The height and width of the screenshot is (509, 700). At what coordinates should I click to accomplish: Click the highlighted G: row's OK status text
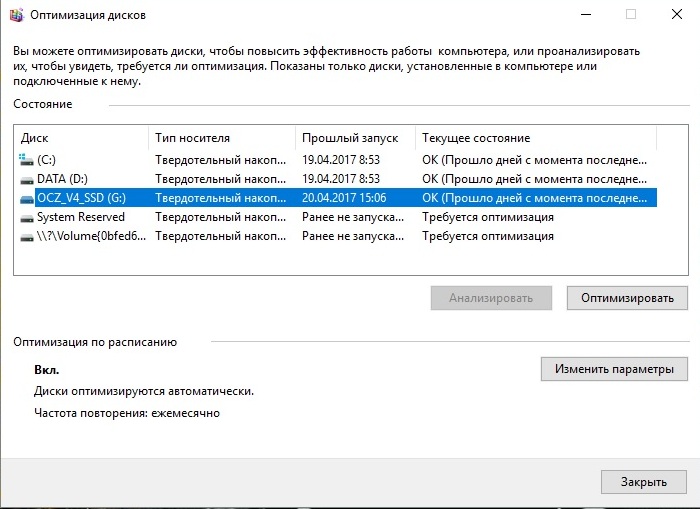coord(534,198)
